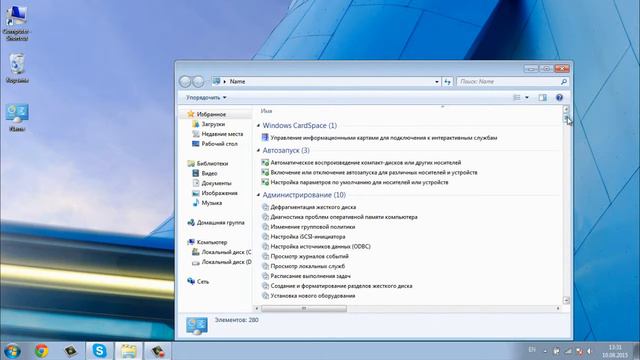Viewport: 640px width, 360px height.
Task: Collapse the Автозапуск (3) group
Action: (x=258, y=151)
